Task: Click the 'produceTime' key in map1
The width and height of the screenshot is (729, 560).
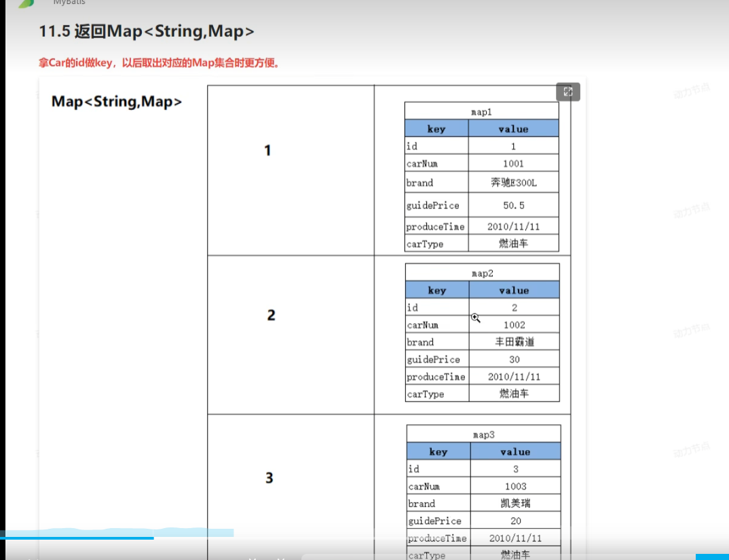Action: (435, 227)
